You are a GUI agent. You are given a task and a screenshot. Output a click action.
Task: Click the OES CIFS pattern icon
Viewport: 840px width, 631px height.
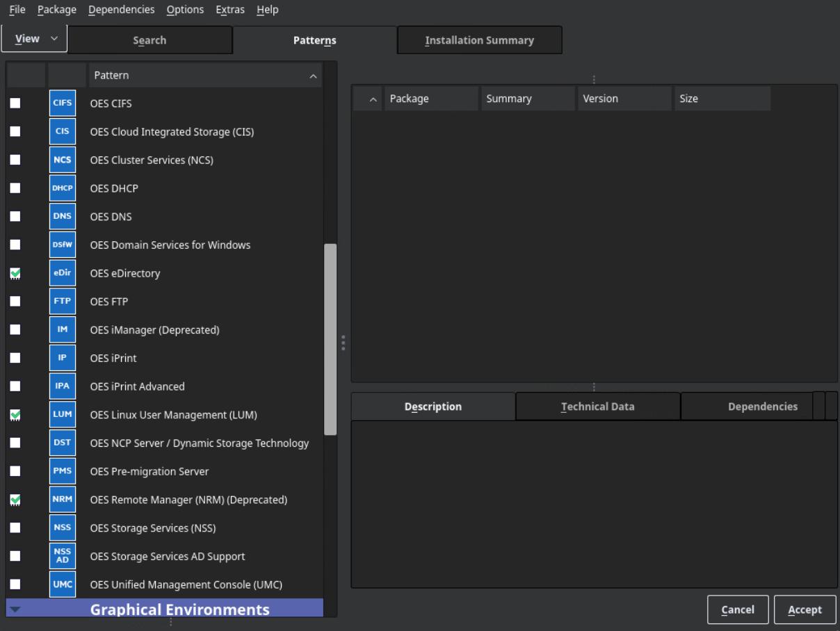click(63, 104)
